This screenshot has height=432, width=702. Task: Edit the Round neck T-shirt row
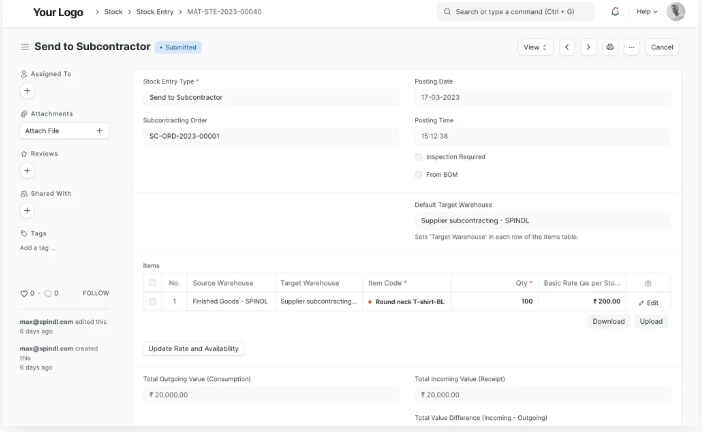point(648,302)
